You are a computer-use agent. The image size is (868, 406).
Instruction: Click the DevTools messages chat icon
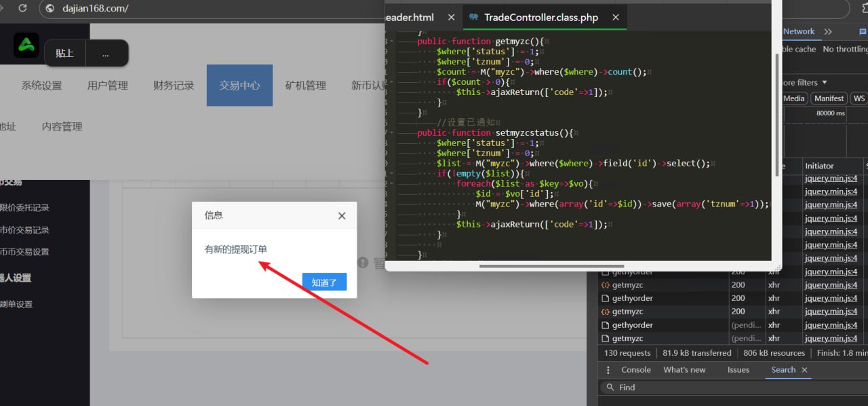[862, 32]
